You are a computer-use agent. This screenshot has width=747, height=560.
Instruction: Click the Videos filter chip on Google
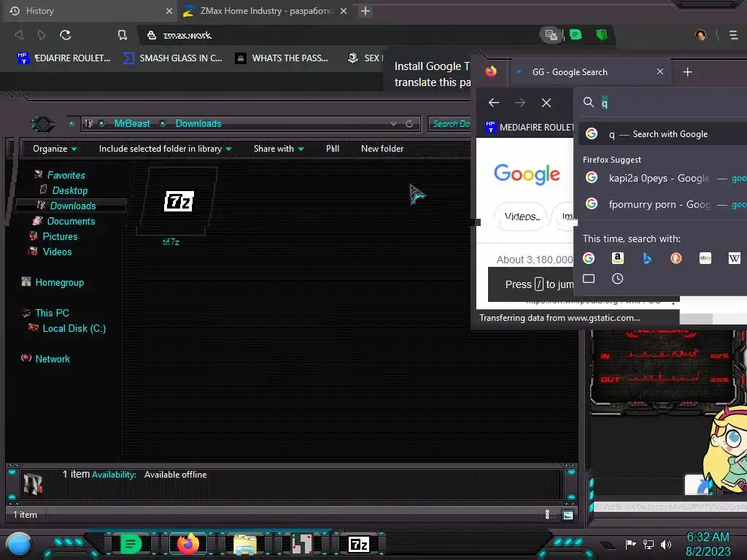coord(521,217)
